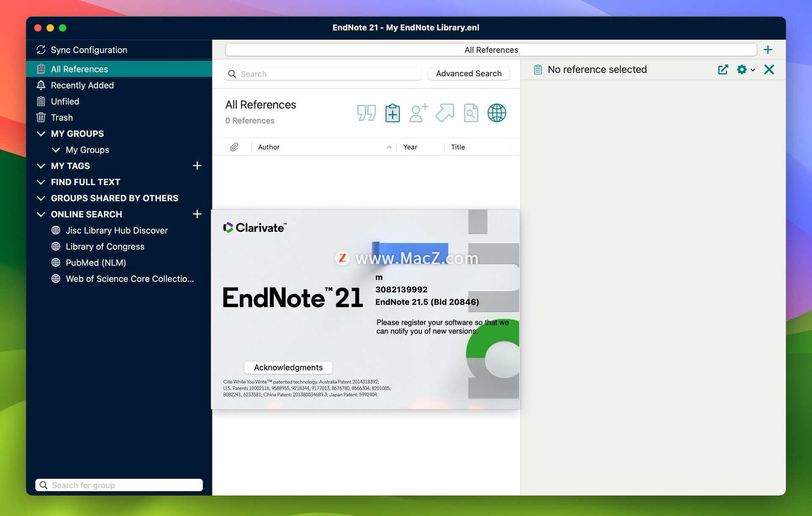Click the Trash bin icon in the sidebar

coord(41,117)
